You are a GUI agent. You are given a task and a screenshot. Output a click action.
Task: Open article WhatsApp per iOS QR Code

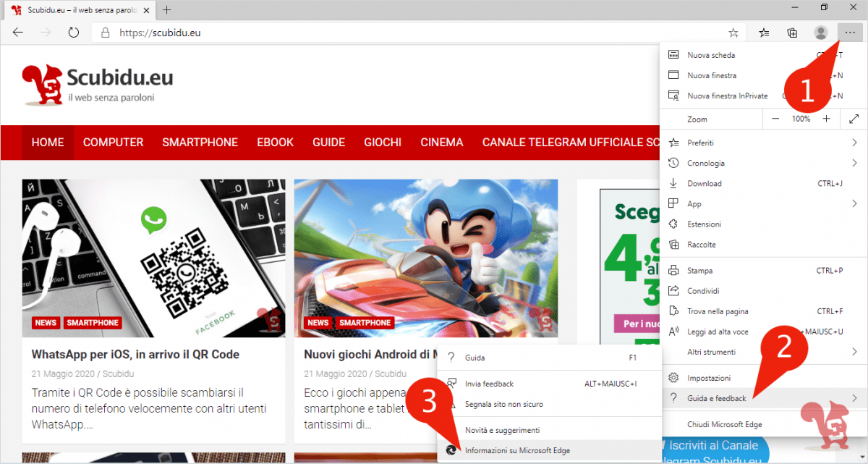(x=135, y=354)
